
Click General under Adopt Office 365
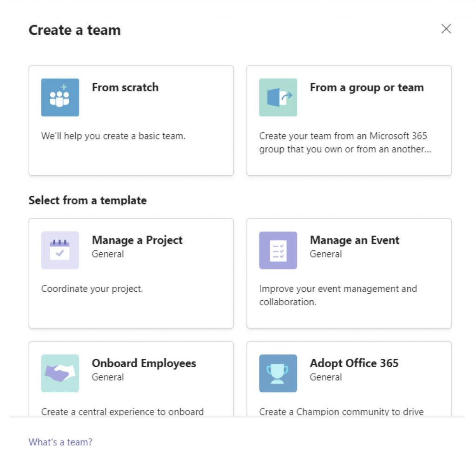tap(325, 377)
